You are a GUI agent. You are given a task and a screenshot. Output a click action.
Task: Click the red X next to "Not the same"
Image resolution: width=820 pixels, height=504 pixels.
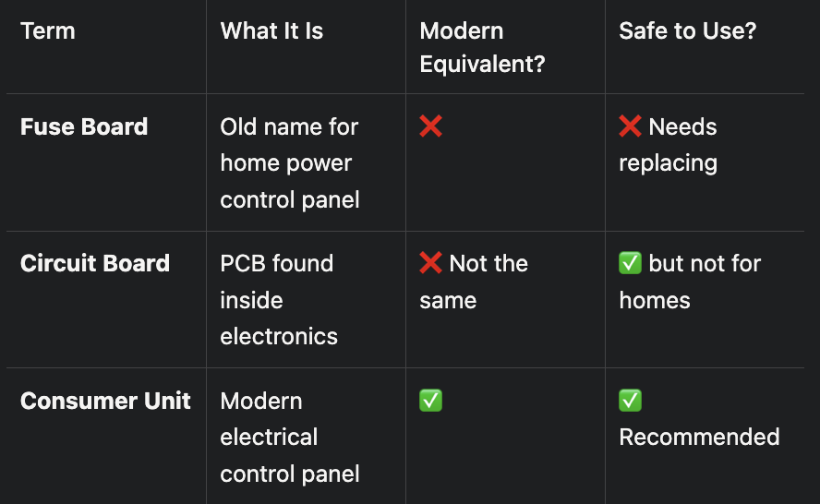[x=430, y=263]
